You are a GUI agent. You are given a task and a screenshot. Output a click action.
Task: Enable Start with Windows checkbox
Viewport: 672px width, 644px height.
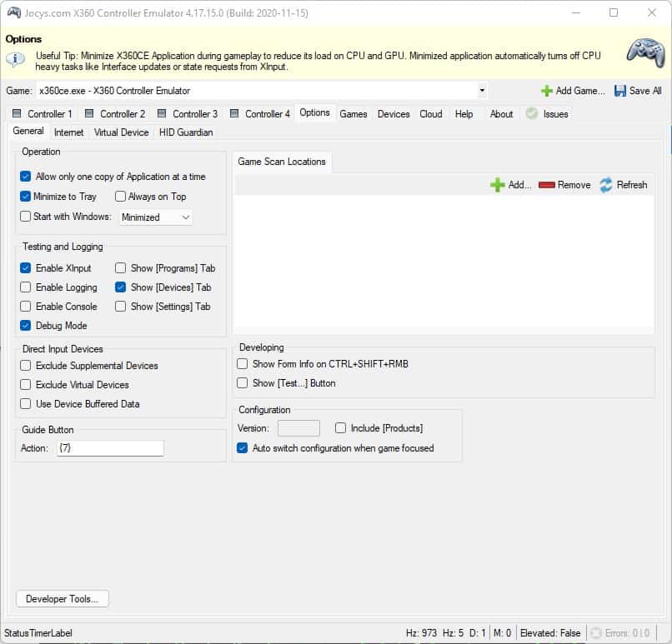pyautogui.click(x=25, y=217)
